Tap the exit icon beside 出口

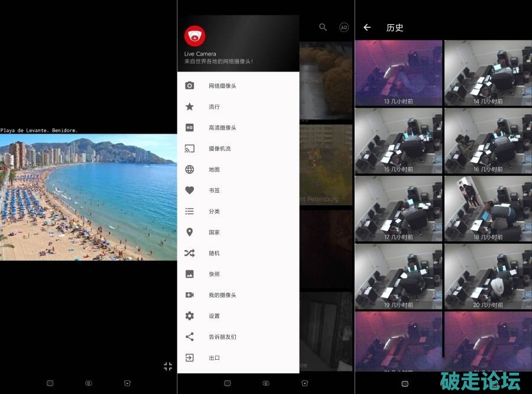pos(189,358)
